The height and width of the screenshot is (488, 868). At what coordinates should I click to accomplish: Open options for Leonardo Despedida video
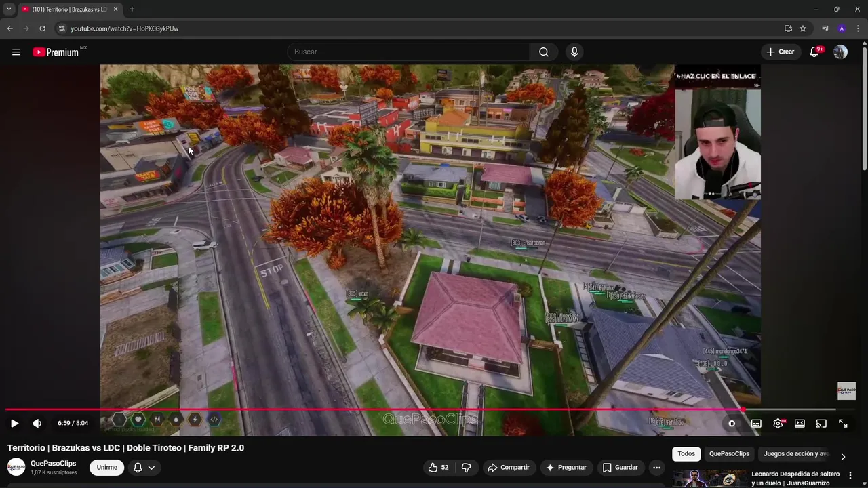850,476
